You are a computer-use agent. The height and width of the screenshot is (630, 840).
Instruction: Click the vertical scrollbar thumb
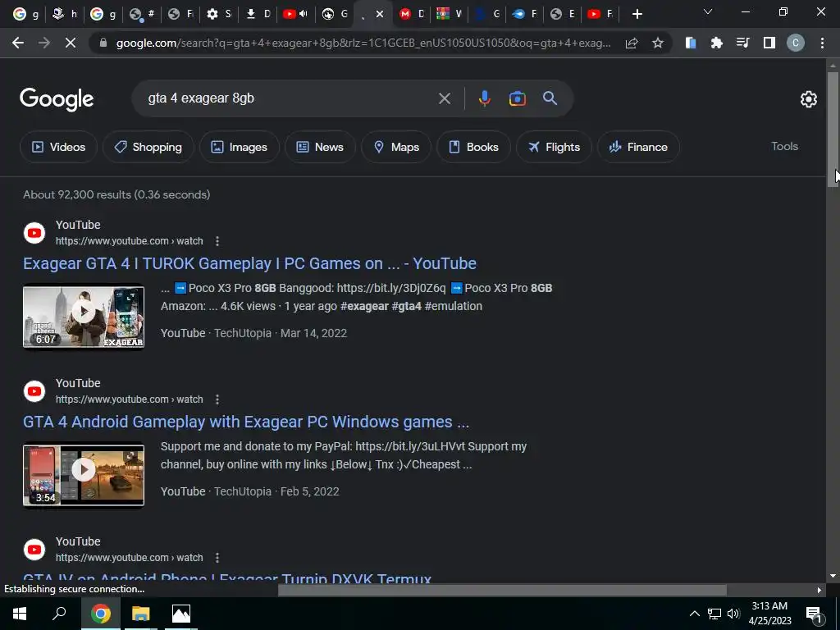[x=833, y=129]
